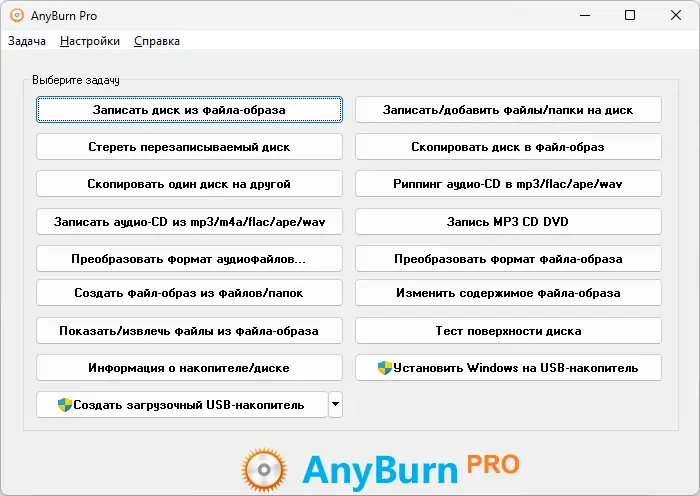The height and width of the screenshot is (496, 700).
Task: Click Создать загрузочный USB-накопитель
Action: 182,405
